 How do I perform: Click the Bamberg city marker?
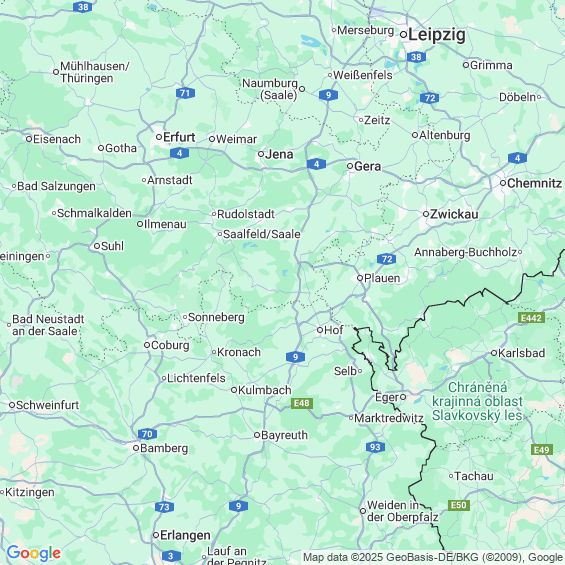(136, 448)
